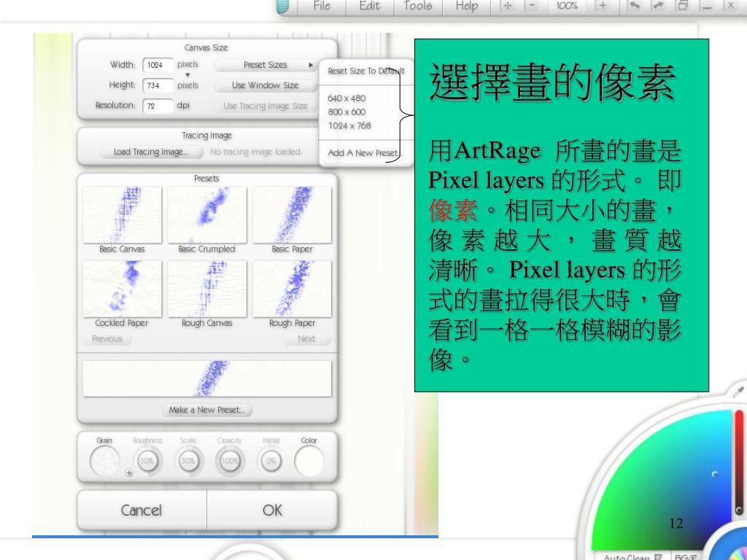Choose Add A New Preset entry
The height and width of the screenshot is (560, 747).
tap(365, 153)
